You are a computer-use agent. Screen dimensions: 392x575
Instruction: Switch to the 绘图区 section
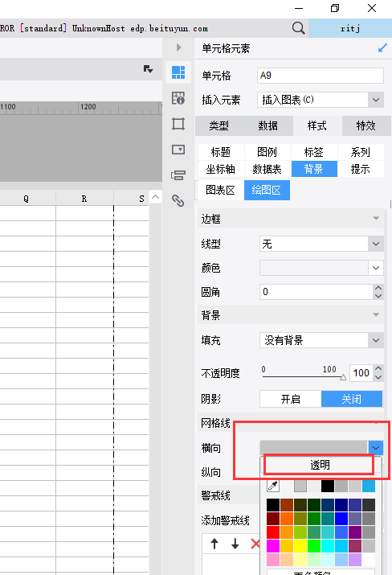[267, 190]
